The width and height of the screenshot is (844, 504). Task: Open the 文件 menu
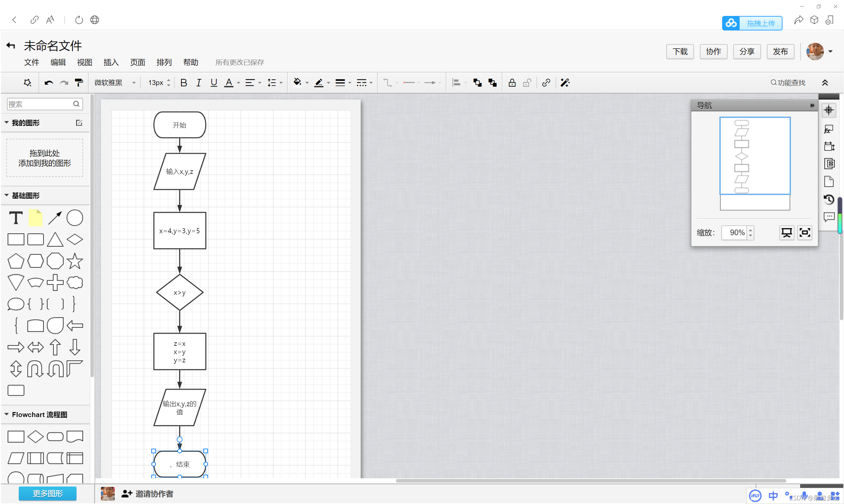pyautogui.click(x=32, y=62)
